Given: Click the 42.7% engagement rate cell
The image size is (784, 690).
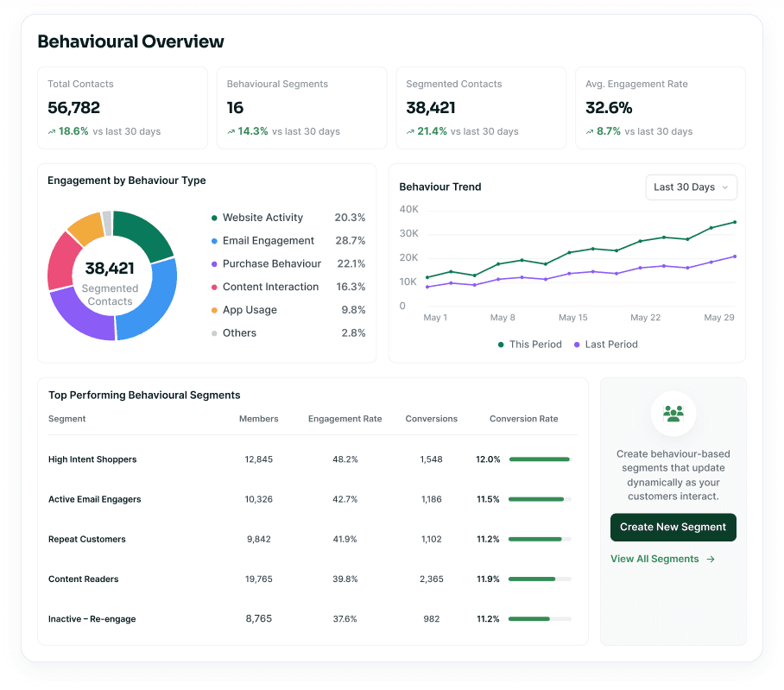Looking at the screenshot, I should click(345, 499).
